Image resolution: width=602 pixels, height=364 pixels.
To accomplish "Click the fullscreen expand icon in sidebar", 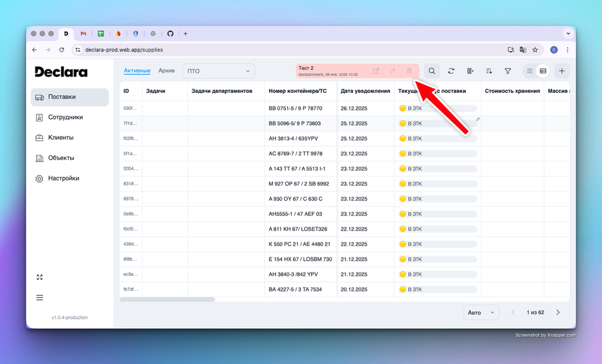I will click(x=39, y=277).
